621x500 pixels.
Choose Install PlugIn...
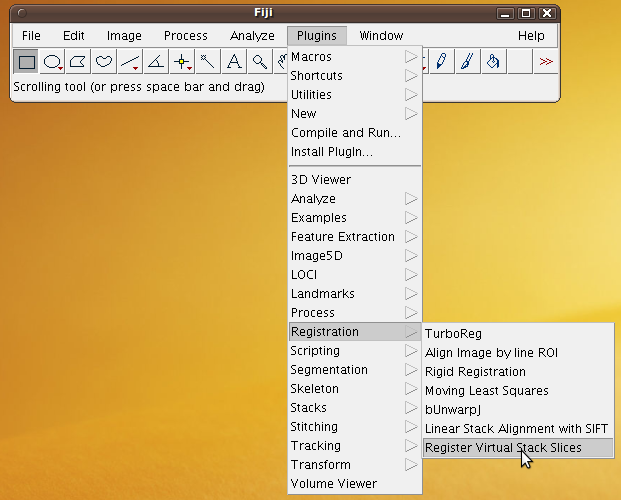(354, 152)
